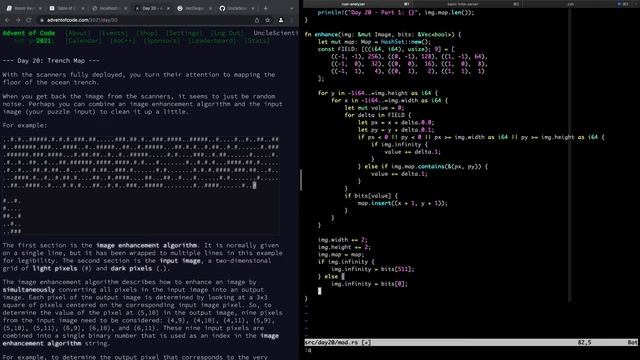
Task: Click the 'const FIELD' line in editor
Action: [x=386, y=49]
